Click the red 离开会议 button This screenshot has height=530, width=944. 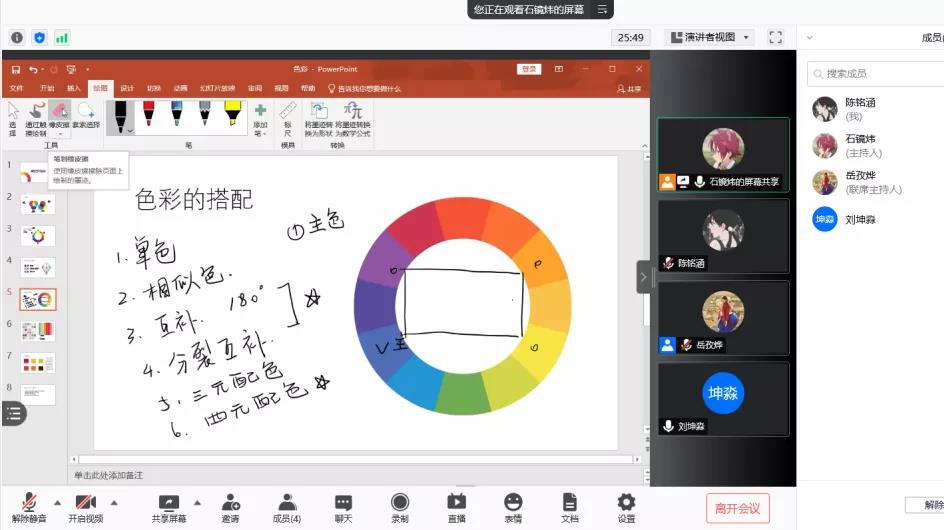[737, 508]
